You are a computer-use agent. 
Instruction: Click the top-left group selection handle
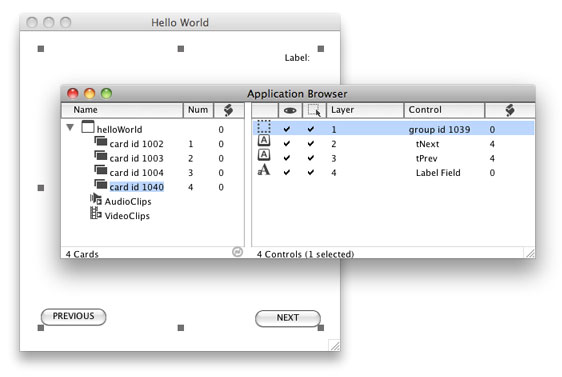click(x=41, y=49)
